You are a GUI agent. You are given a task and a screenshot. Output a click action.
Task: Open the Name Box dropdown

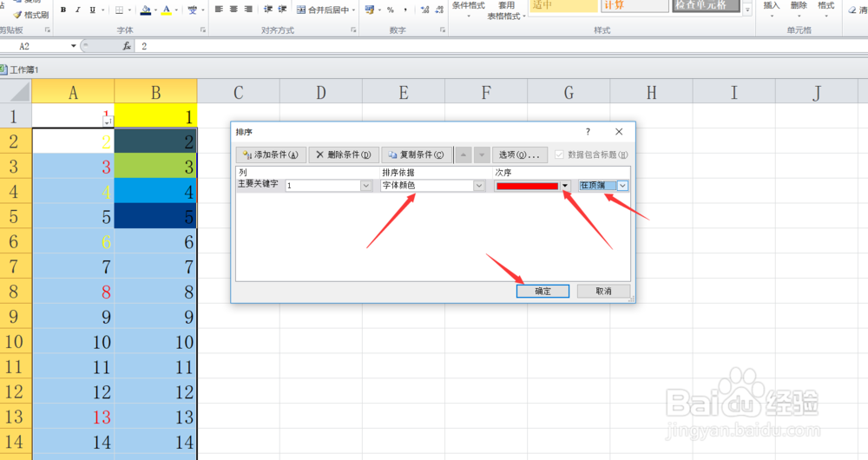(73, 46)
